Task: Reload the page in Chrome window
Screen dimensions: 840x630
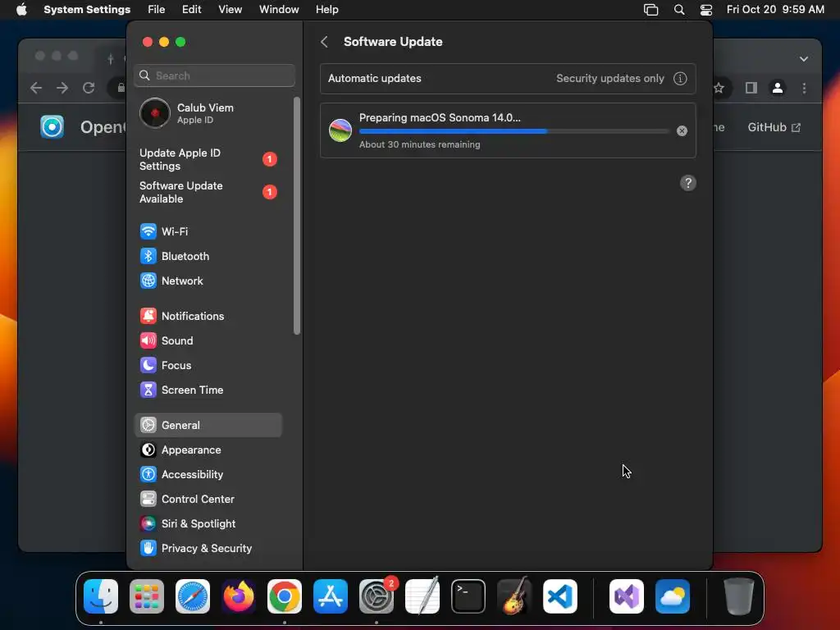Action: [89, 88]
